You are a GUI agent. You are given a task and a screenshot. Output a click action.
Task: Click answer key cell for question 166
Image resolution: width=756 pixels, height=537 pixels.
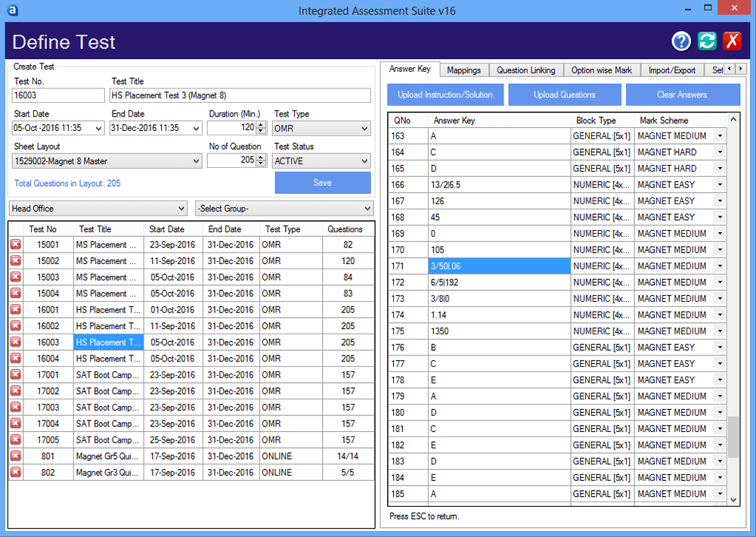pos(500,185)
